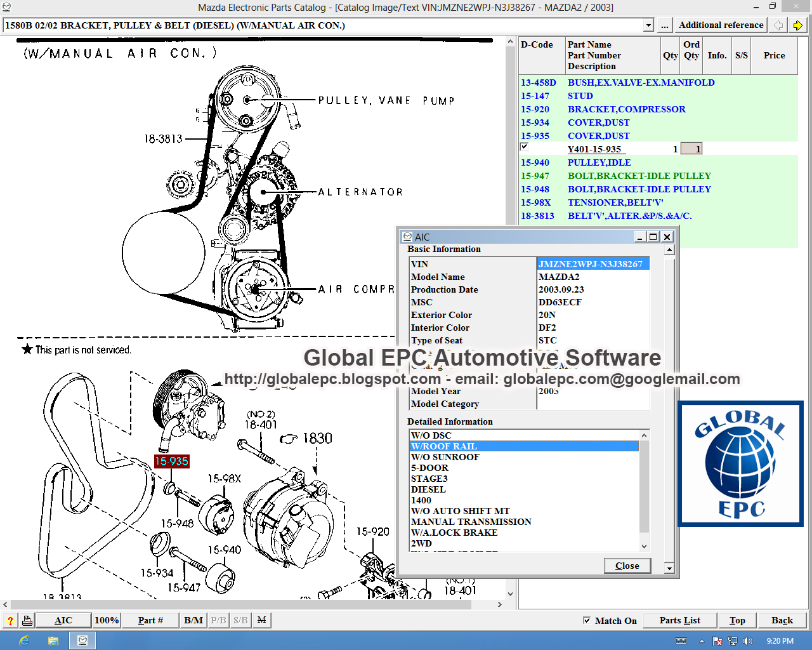The height and width of the screenshot is (650, 812).
Task: Click part number Y401-15-935
Action: point(596,149)
